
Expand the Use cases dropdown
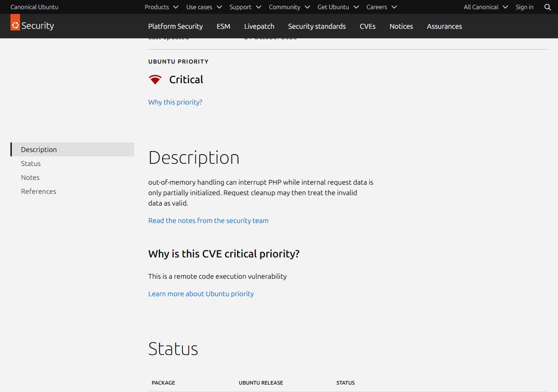(x=204, y=7)
